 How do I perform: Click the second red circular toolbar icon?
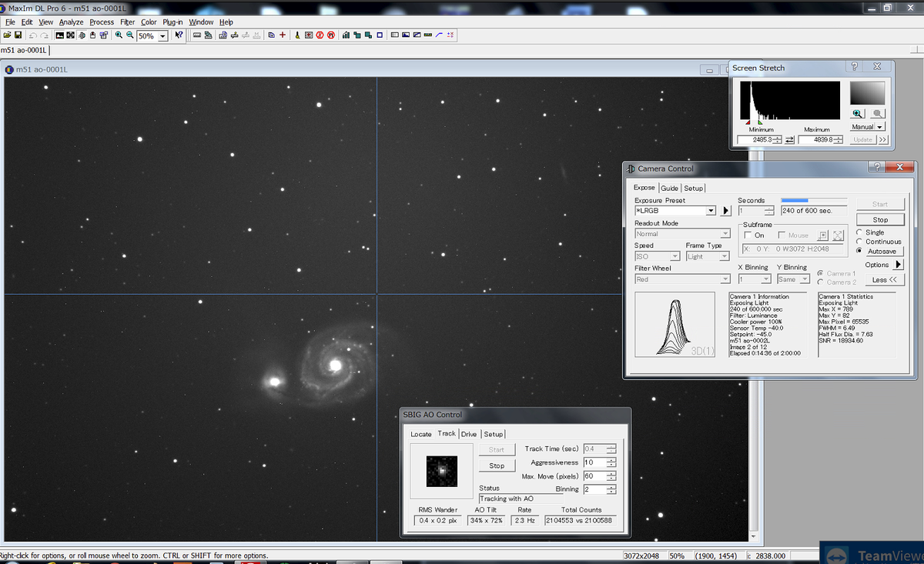[x=330, y=35]
